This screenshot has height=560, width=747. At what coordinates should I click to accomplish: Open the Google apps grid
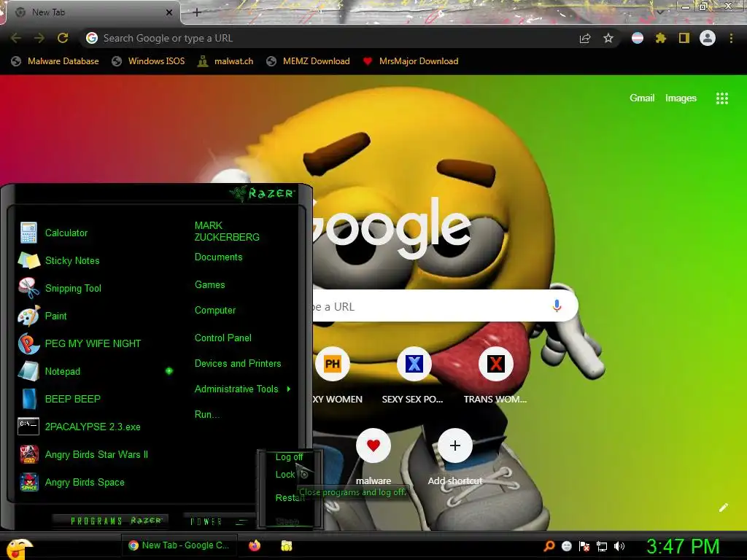pyautogui.click(x=722, y=98)
